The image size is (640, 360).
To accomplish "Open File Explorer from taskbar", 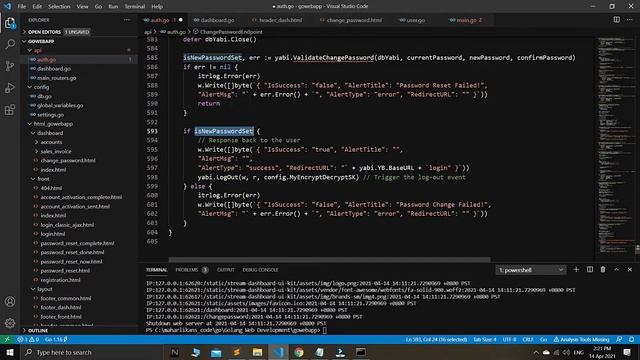I will tap(257, 352).
